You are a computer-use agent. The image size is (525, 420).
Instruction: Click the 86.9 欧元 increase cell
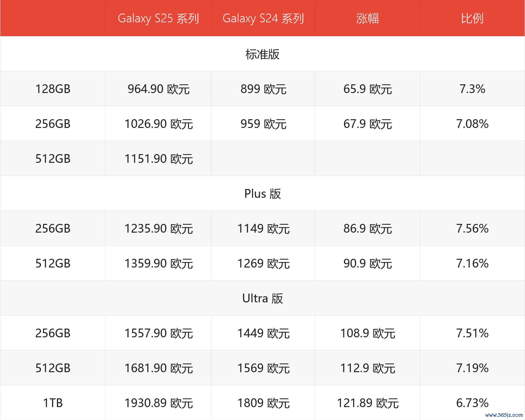click(367, 229)
